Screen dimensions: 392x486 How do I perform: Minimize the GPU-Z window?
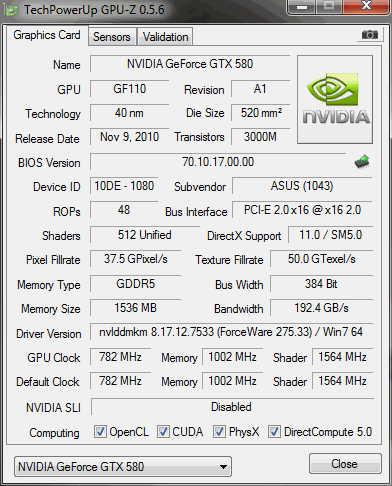pos(302,7)
